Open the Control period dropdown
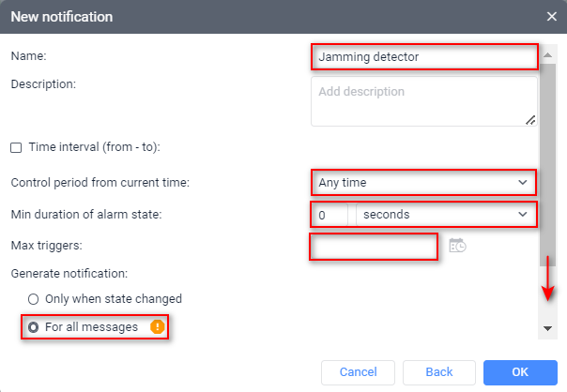 coord(423,182)
